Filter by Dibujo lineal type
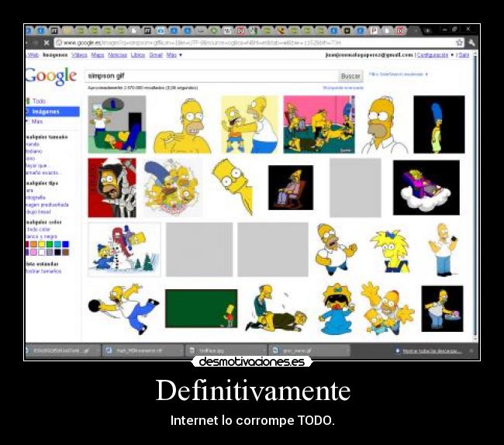Screen dimensions: 504x445 pos(38,212)
